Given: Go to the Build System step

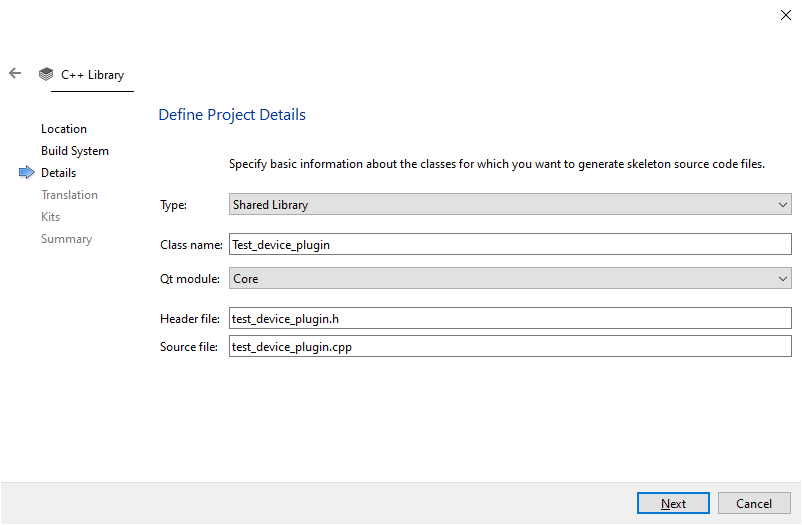Looking at the screenshot, I should [75, 151].
